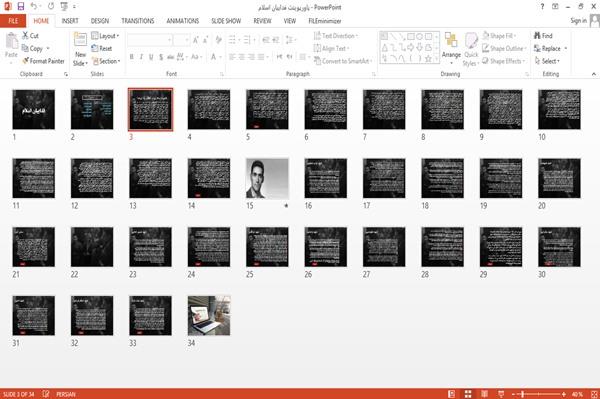The image size is (600, 399).
Task: Open the FILEminimizer tab
Action: [x=325, y=21]
